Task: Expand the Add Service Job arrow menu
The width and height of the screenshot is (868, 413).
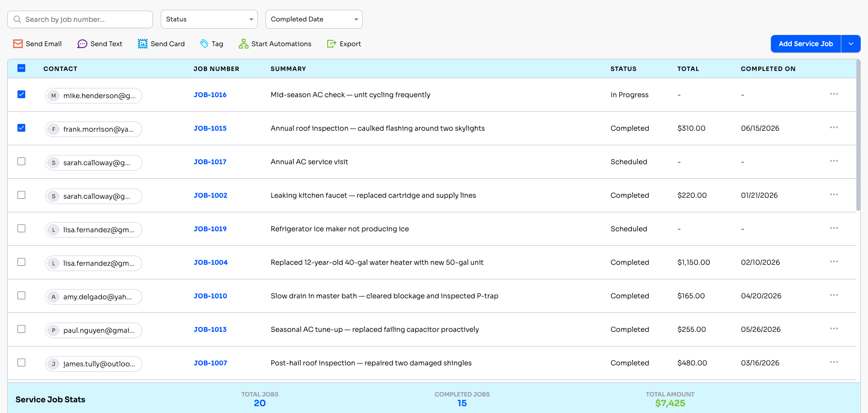Action: click(851, 44)
